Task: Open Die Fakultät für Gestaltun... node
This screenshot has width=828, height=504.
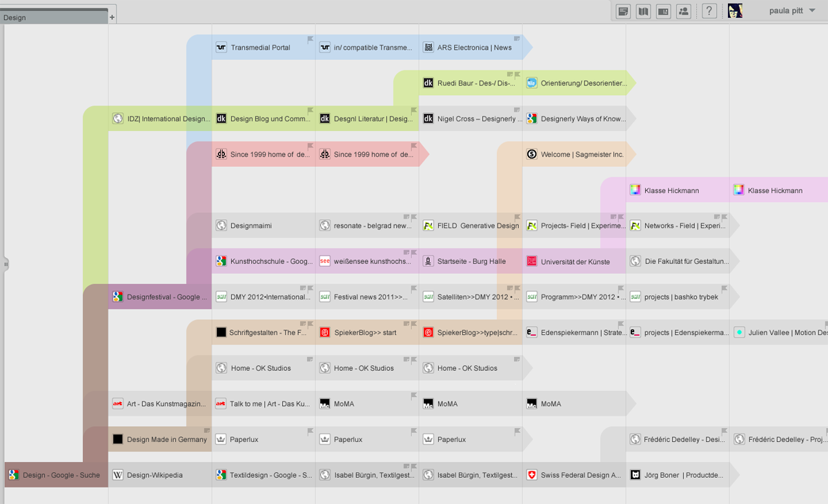Action: 678,261
